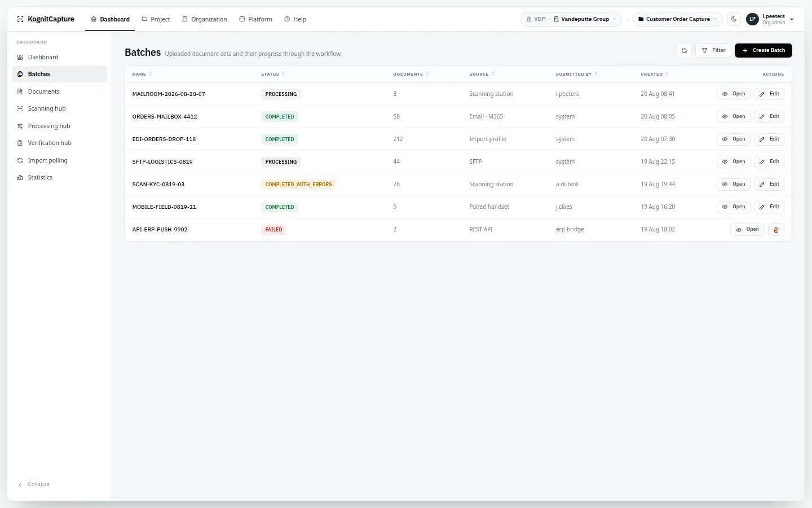Image resolution: width=812 pixels, height=508 pixels.
Task: Open the SCAN-KYC-0819-03 batch
Action: tap(734, 185)
